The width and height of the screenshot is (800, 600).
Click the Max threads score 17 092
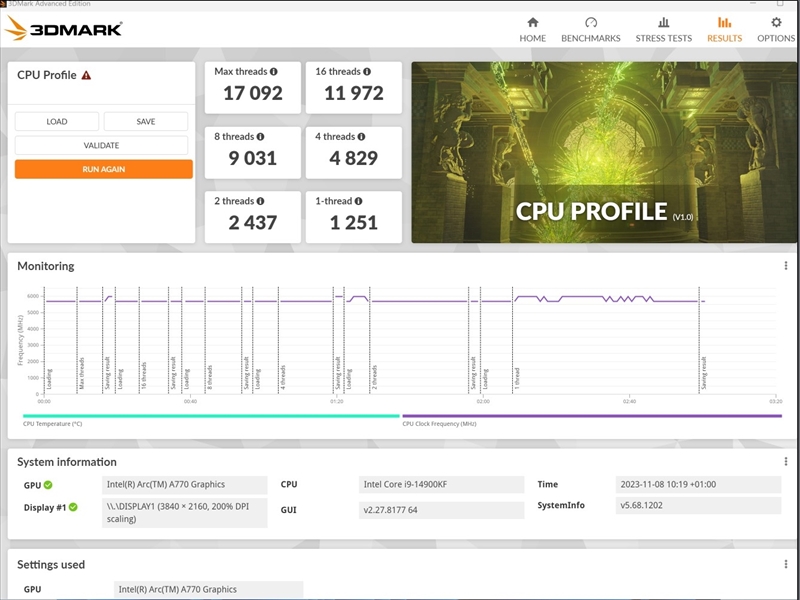253,93
